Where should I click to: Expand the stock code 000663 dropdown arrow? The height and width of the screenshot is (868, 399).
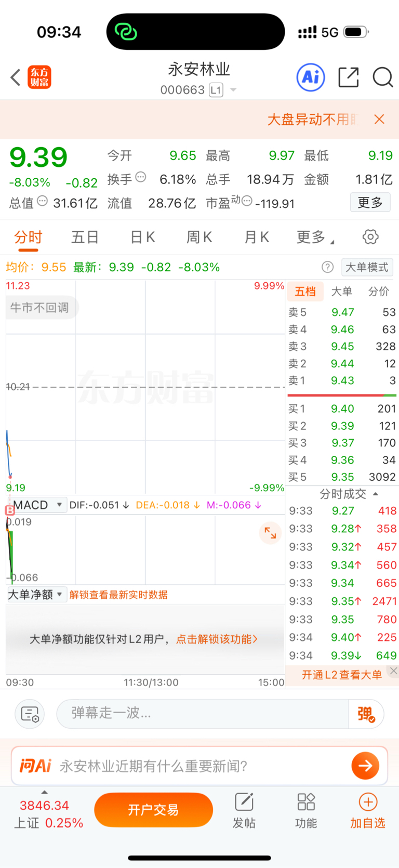pos(233,90)
